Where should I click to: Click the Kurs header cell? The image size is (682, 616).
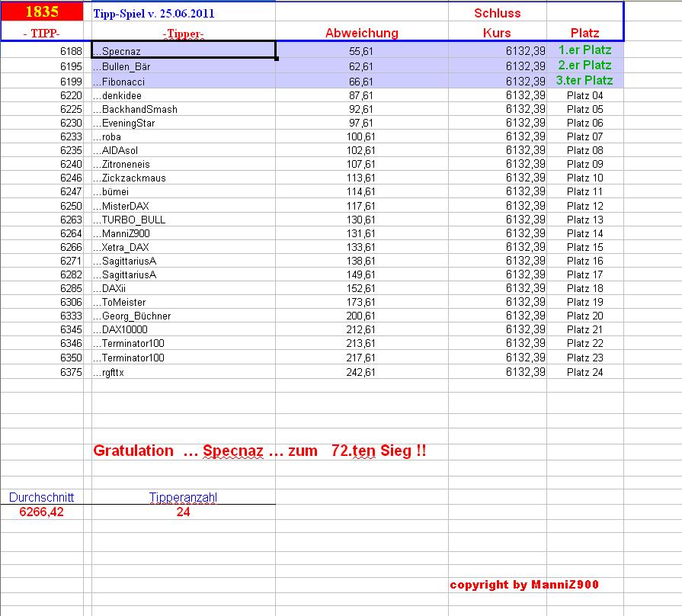tap(497, 33)
